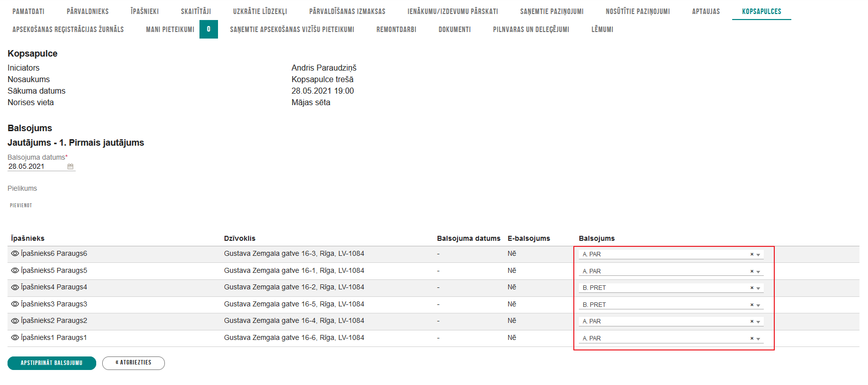Expand vote dropdown arrow for Īpašnieks1 Paraugs1
Viewport: 868px width, 385px height.
[758, 339]
